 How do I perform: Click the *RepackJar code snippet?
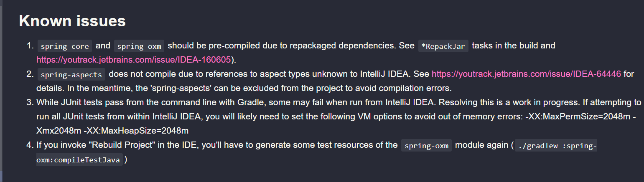[443, 46]
